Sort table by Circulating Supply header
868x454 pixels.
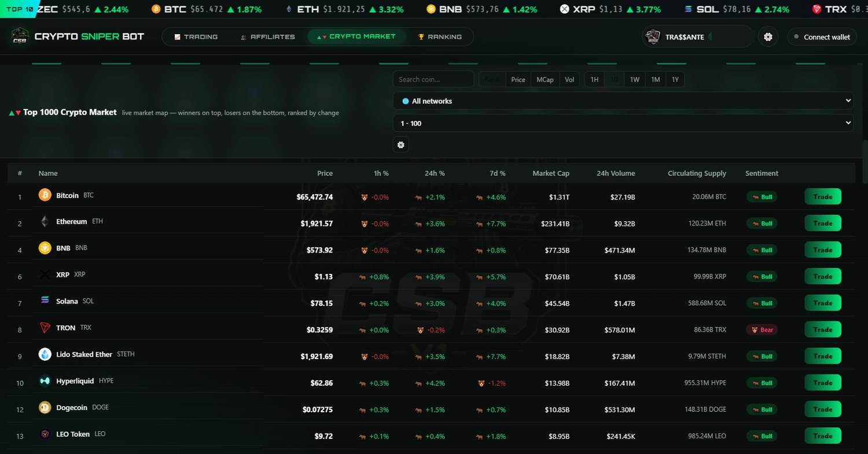697,173
